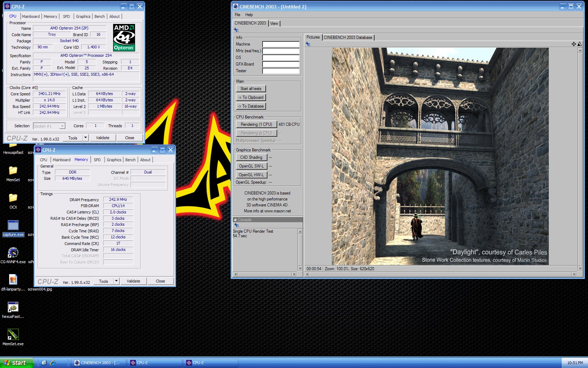588x368 pixels.
Task: Click Validate in the Memory CPU-Z window
Action: tap(133, 281)
